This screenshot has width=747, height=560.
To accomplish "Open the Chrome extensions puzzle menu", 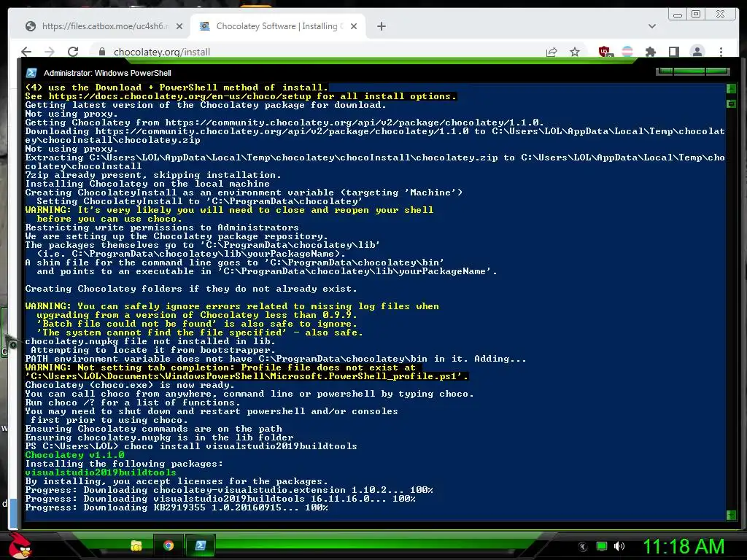I will [x=650, y=52].
